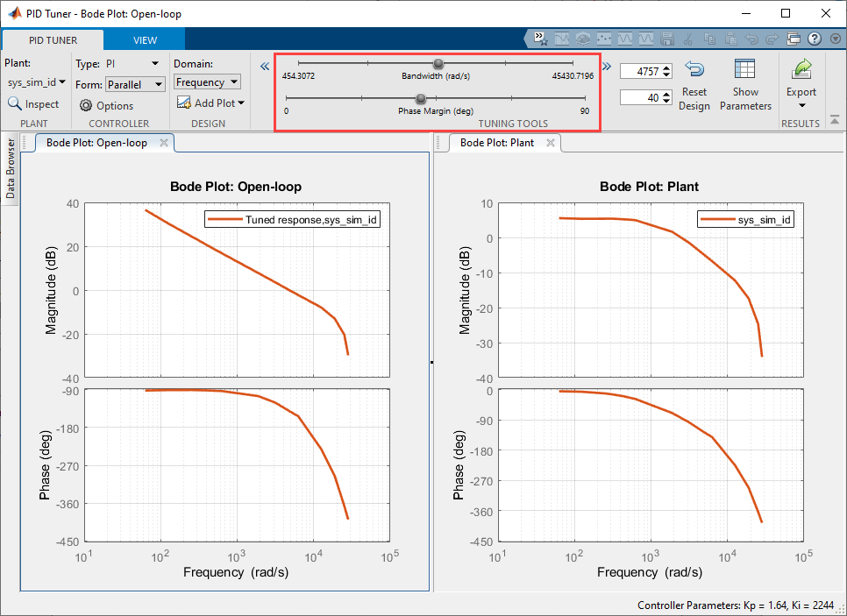The height and width of the screenshot is (616, 847).
Task: Click the Cut scissors icon
Action: (x=688, y=39)
